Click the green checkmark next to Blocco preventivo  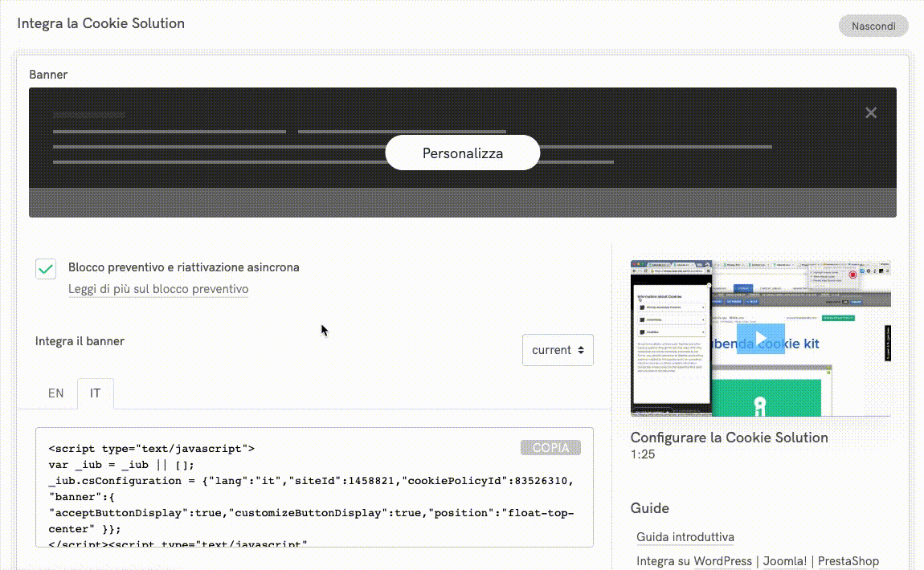click(x=46, y=269)
